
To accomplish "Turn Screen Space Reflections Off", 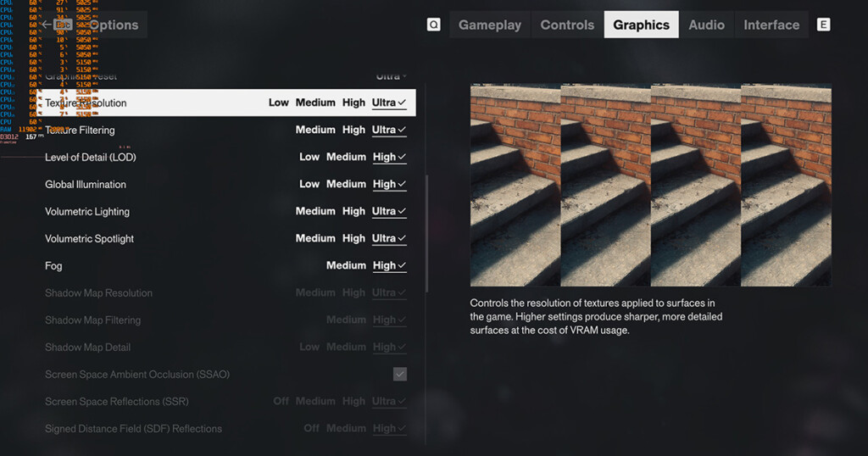I will click(x=281, y=401).
